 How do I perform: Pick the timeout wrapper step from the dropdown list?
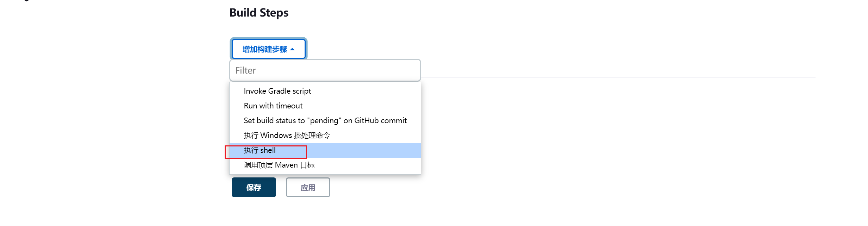(325, 106)
